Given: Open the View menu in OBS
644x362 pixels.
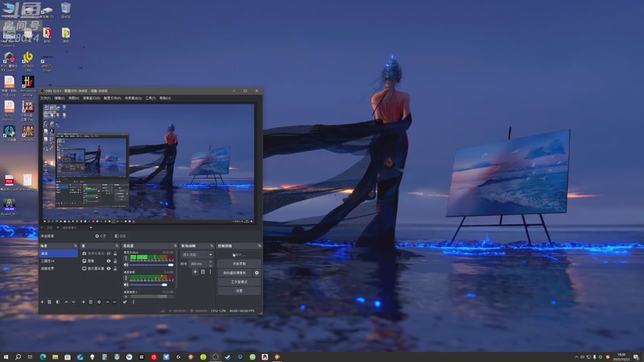Looking at the screenshot, I should coord(73,98).
